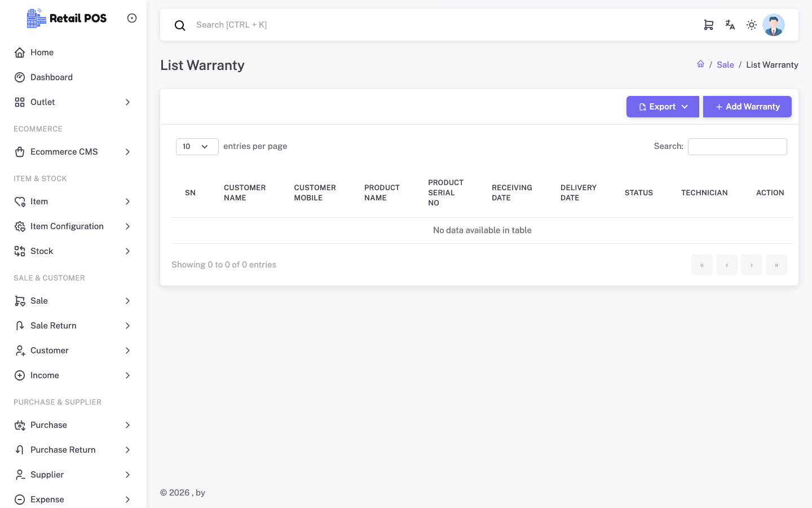Expand the Item sidebar menu
The height and width of the screenshot is (508, 812).
click(73, 202)
